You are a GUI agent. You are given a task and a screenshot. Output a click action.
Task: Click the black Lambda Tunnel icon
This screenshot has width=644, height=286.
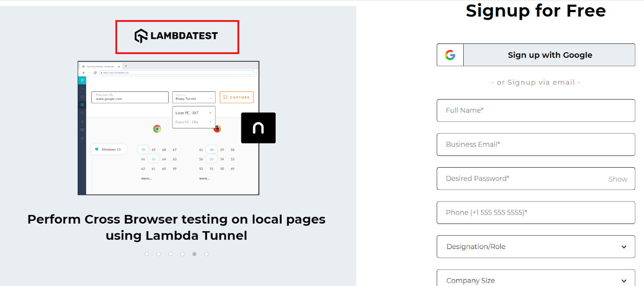(x=258, y=128)
